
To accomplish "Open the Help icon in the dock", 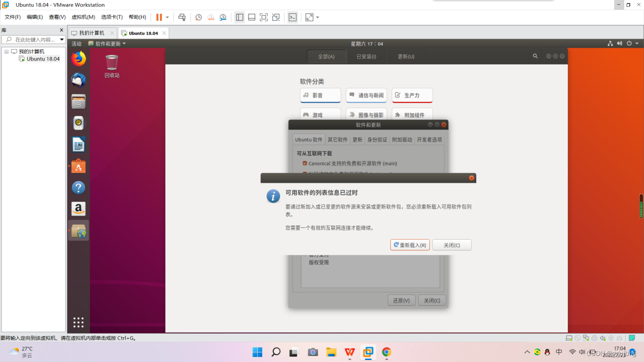I will (x=78, y=187).
